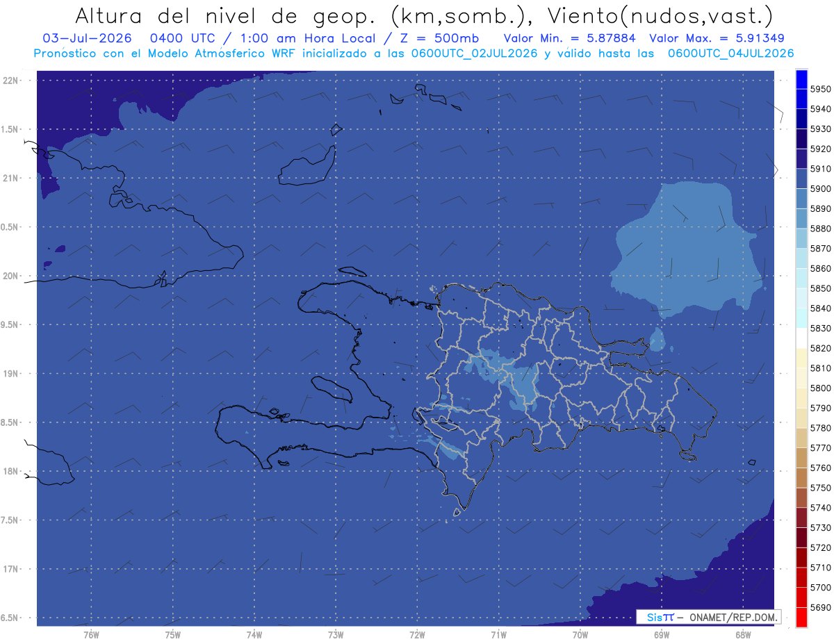The height and width of the screenshot is (644, 834).
Task: Select the date text '03-Jul-2026'
Action: (85, 38)
